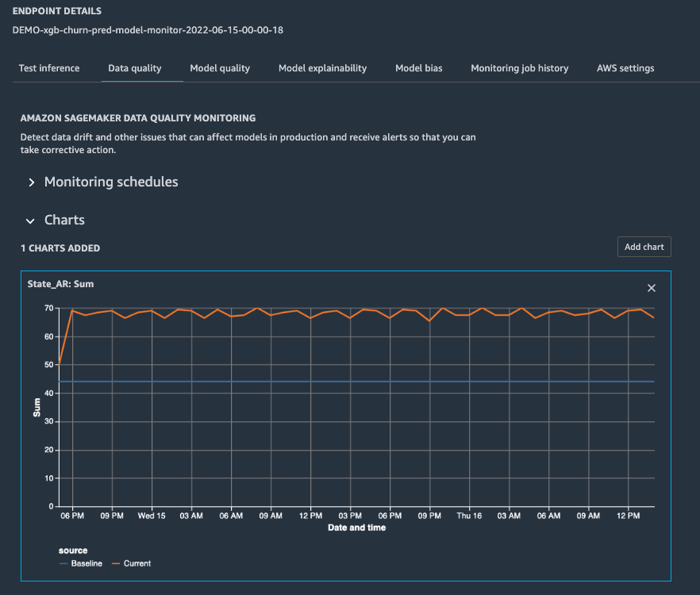The width and height of the screenshot is (700, 595).
Task: Switch to the AWS settings tab
Action: click(x=625, y=68)
